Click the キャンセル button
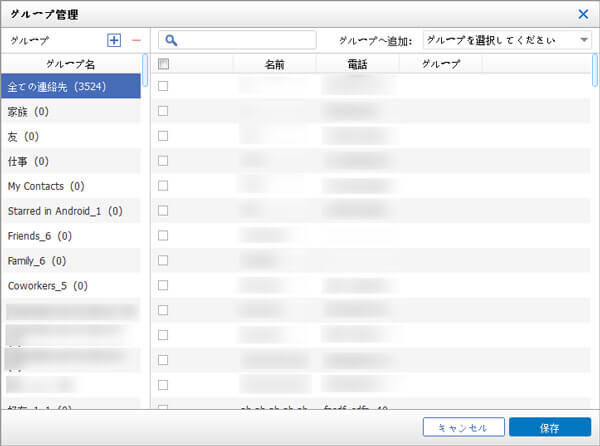This screenshot has height=446, width=600. point(463,427)
